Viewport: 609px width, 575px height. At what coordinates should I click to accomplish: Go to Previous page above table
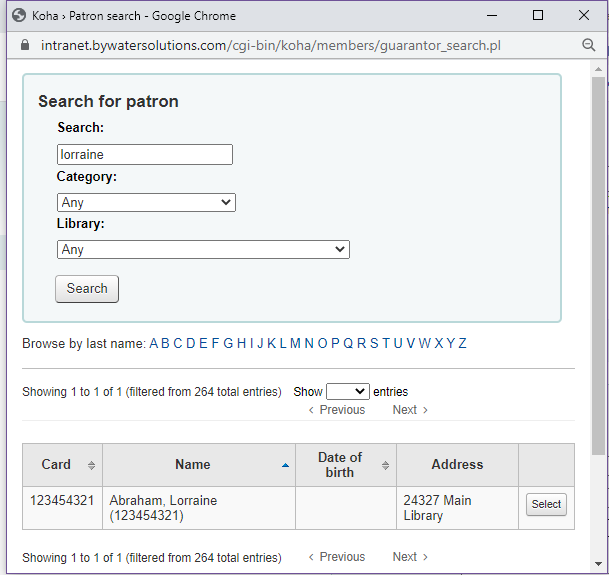click(336, 410)
